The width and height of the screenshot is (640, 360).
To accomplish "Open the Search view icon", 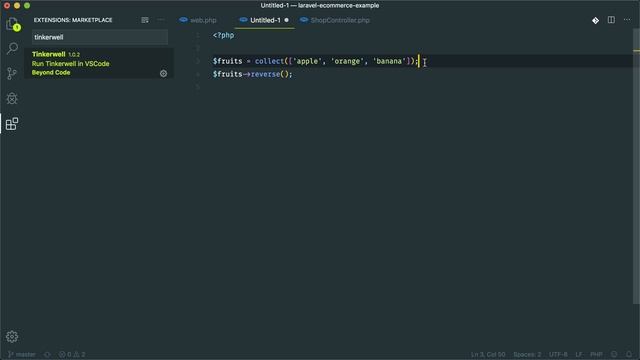I will [x=12, y=49].
